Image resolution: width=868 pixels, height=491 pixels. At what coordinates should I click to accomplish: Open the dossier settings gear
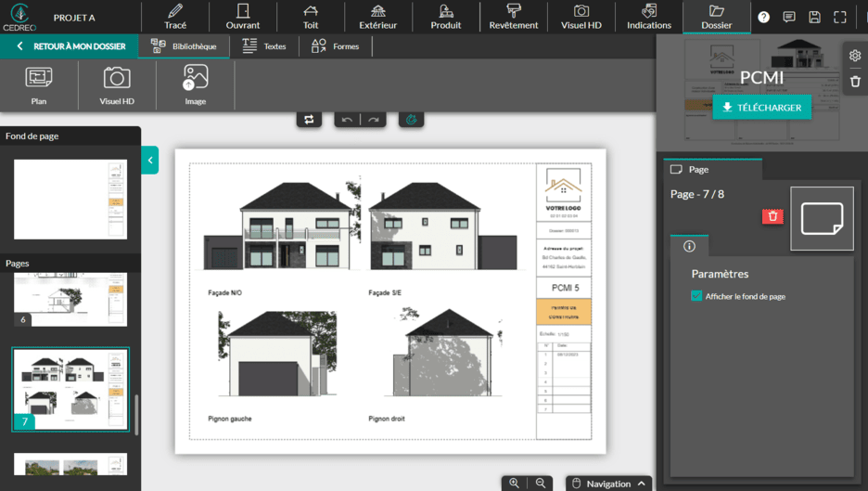pos(855,56)
